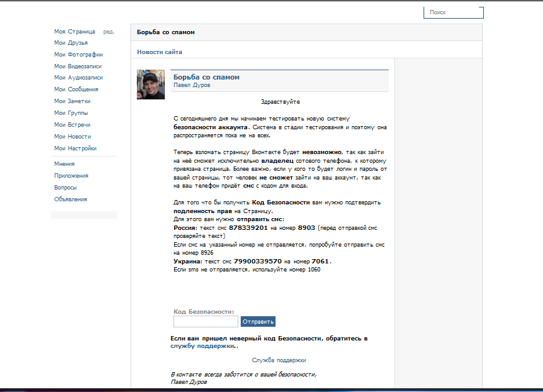Open Мои Аудиозаписи section
543x392 pixels.
click(x=78, y=78)
